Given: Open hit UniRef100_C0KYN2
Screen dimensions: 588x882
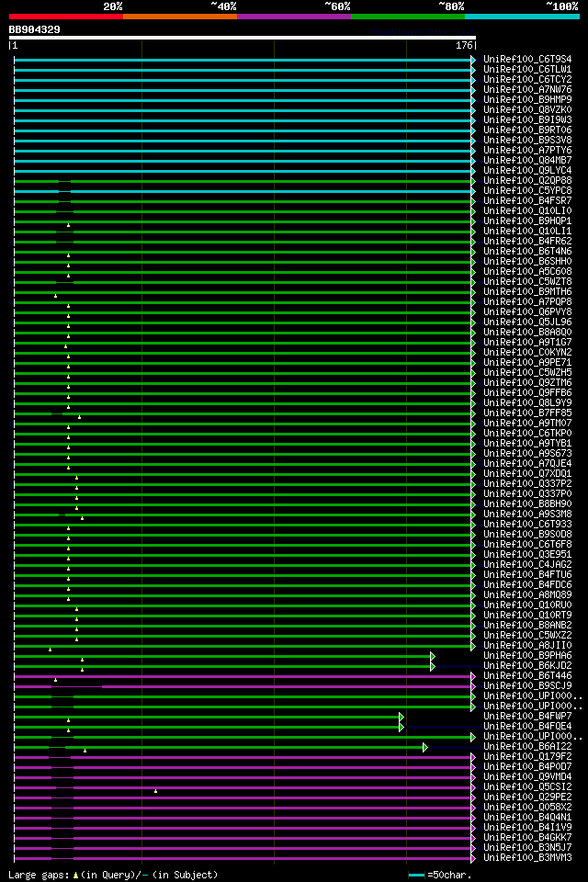Looking at the screenshot, I should click(x=527, y=353).
